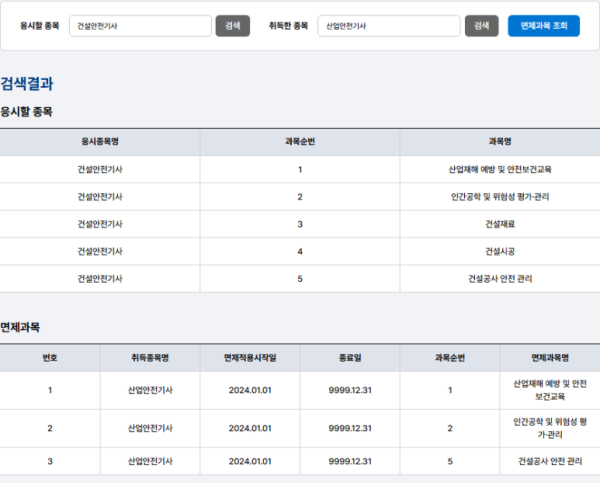The width and height of the screenshot is (600, 483).
Task: Click the 응시할 종목 input field
Action: 139,26
